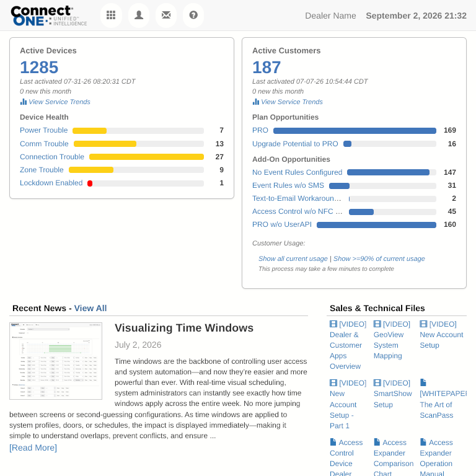Open Zone Trouble device list
Screen dimensions: 476x476
click(42, 170)
